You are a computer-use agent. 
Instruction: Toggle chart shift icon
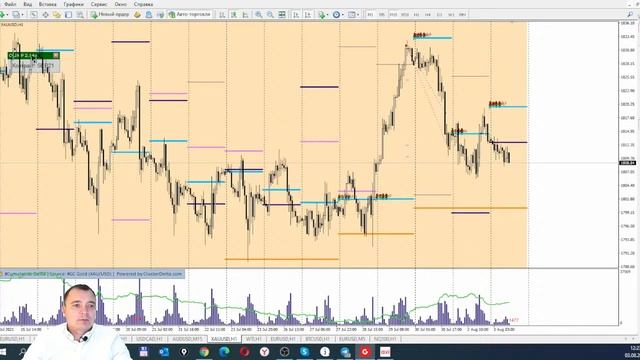tap(308, 15)
